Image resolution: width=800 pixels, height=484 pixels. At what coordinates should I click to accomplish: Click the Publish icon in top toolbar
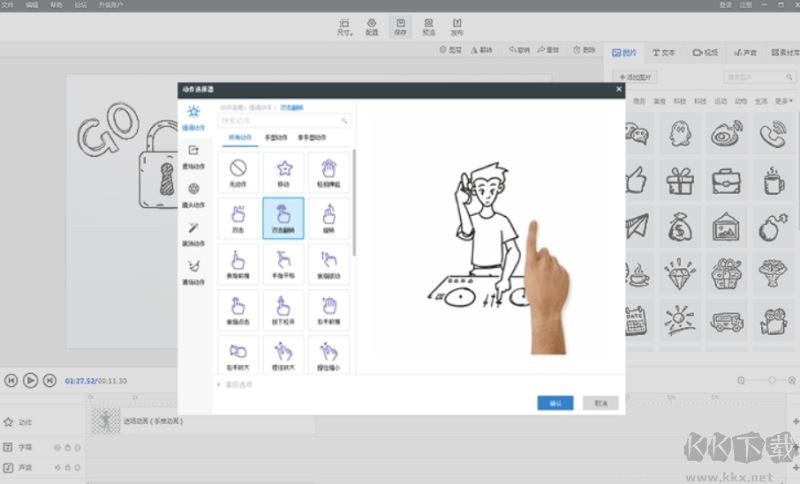457,27
